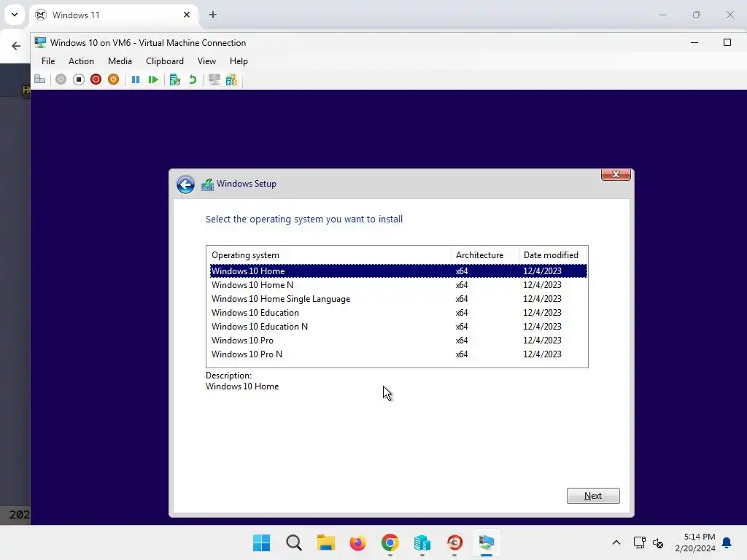This screenshot has width=747, height=560.
Task: Select Windows 10 Home Single Language
Action: (398, 298)
